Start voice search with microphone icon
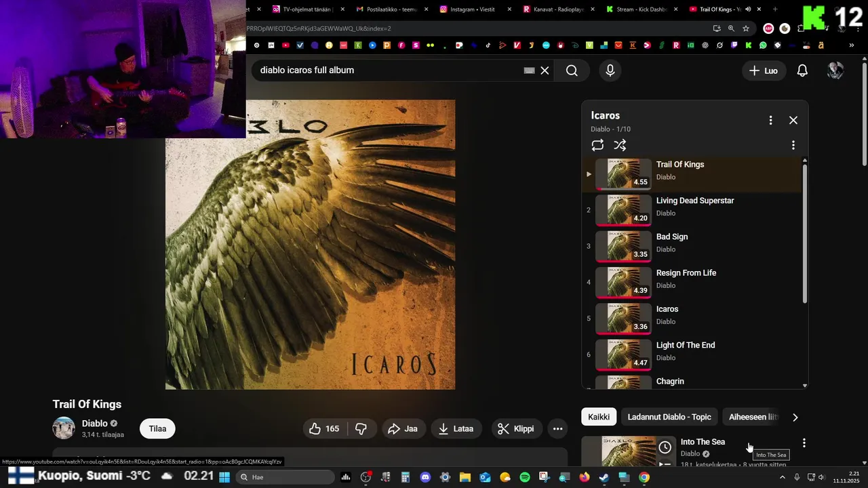The height and width of the screenshot is (488, 868). tap(610, 70)
